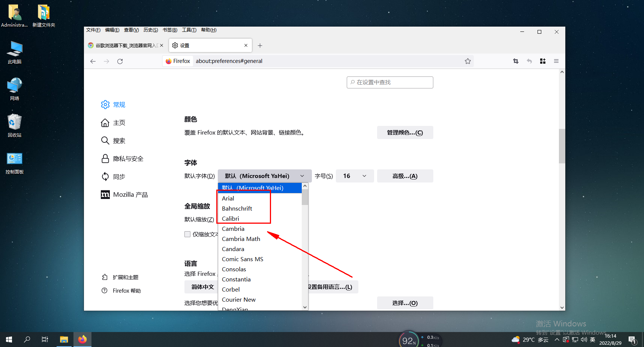Image resolution: width=644 pixels, height=347 pixels.
Task: Select 此电脑 desktop icon
Action: [15, 52]
